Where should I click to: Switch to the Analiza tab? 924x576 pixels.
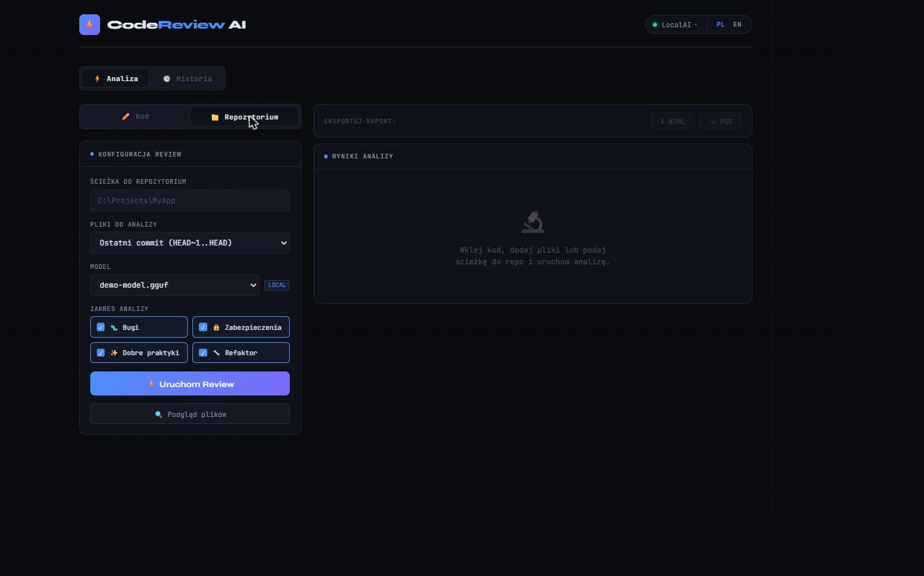115,79
